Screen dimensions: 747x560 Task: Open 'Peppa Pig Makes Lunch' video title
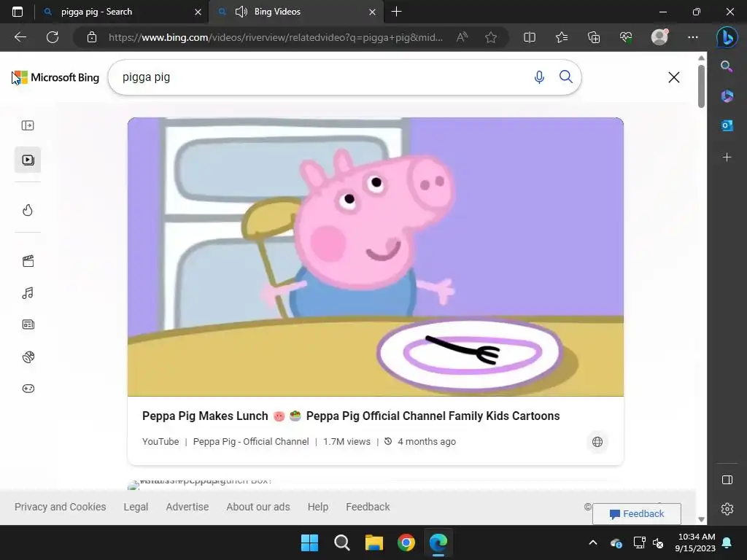tap(351, 416)
